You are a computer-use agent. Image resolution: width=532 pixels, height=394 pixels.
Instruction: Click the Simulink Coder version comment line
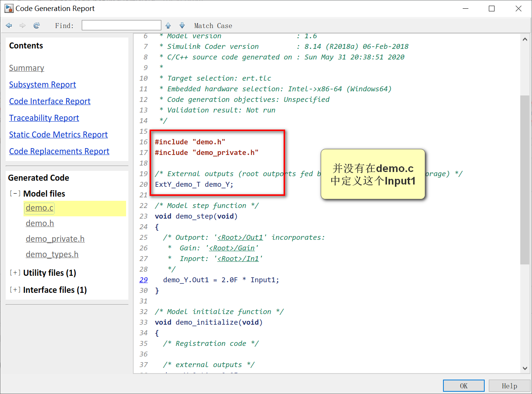click(x=284, y=47)
